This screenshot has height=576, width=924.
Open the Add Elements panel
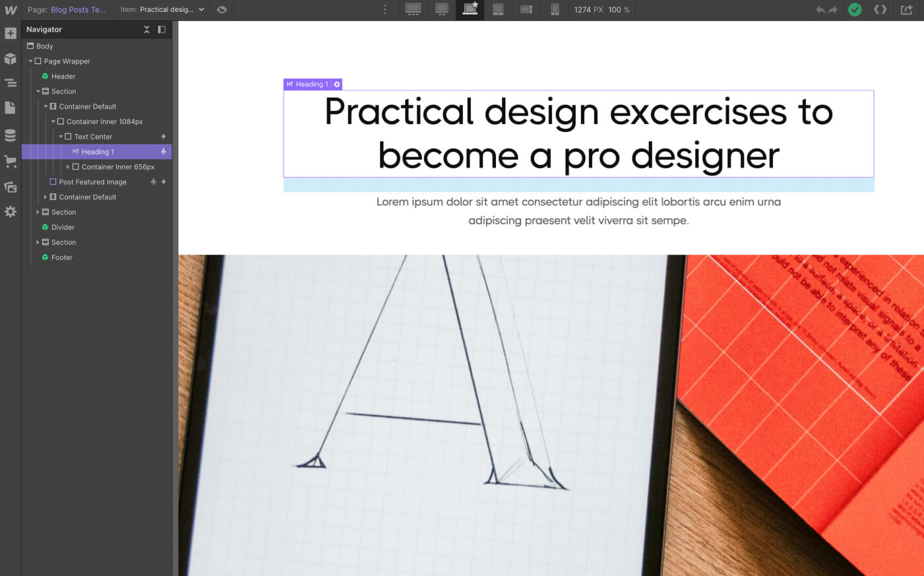pos(10,32)
